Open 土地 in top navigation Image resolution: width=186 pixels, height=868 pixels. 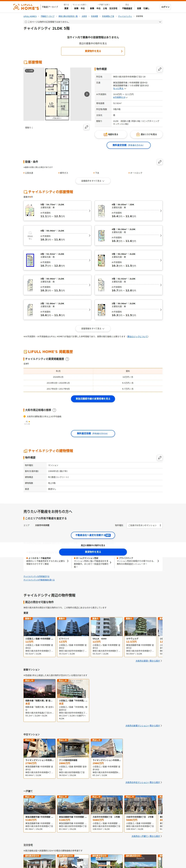[105, 8]
